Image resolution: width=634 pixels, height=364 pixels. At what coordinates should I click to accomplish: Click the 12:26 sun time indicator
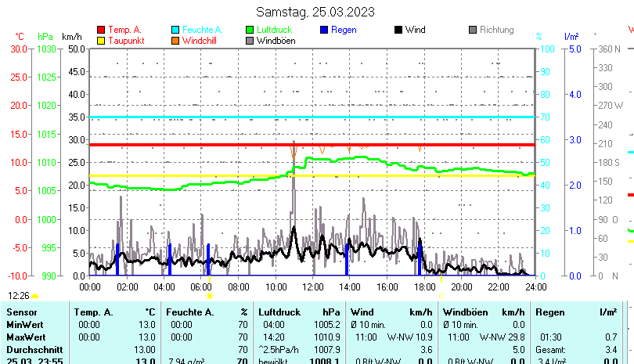(19, 296)
